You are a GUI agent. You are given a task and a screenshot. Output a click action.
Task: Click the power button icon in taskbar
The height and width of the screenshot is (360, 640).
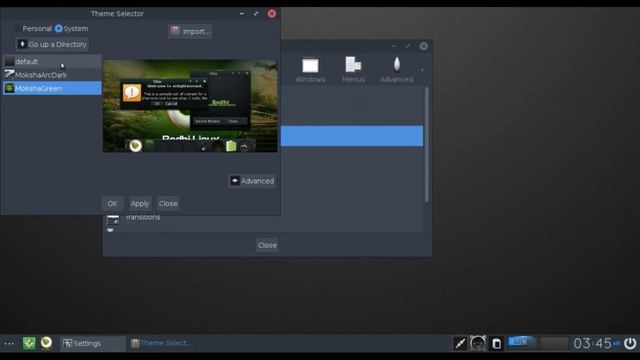click(x=630, y=344)
